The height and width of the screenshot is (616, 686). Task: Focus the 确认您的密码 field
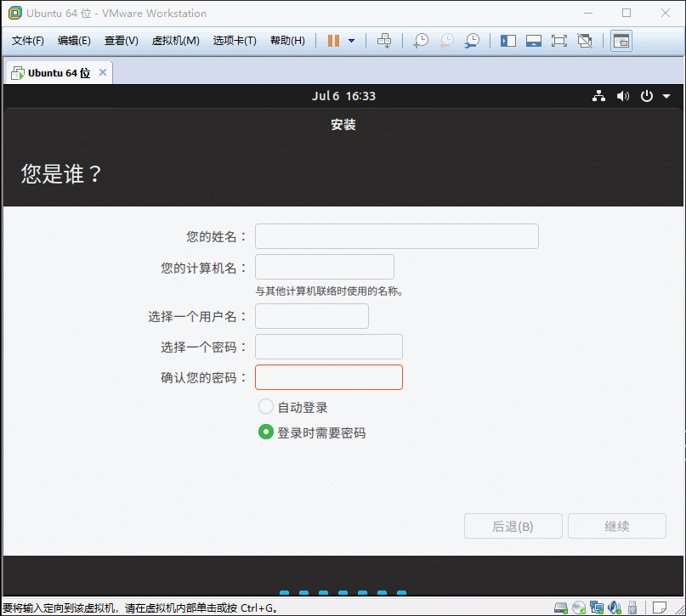tap(328, 377)
